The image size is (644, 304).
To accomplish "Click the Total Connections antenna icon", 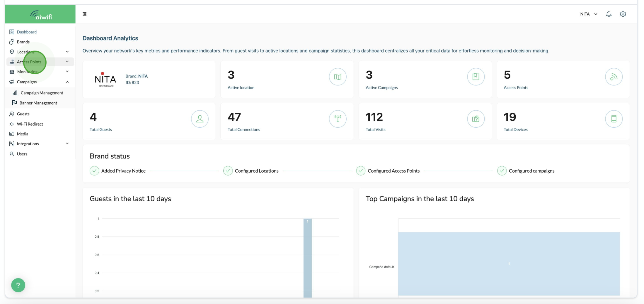I will (x=338, y=119).
